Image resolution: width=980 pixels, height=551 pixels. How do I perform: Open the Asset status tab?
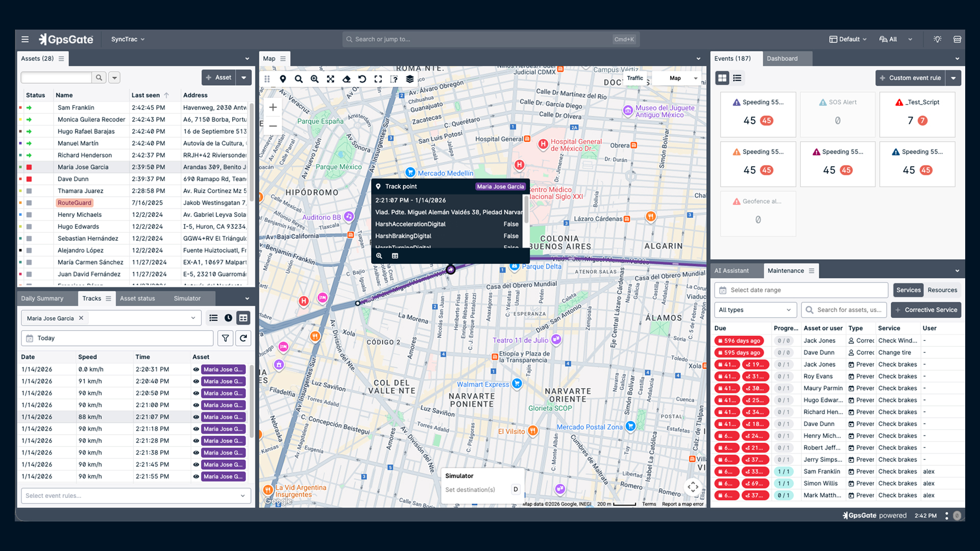[137, 298]
